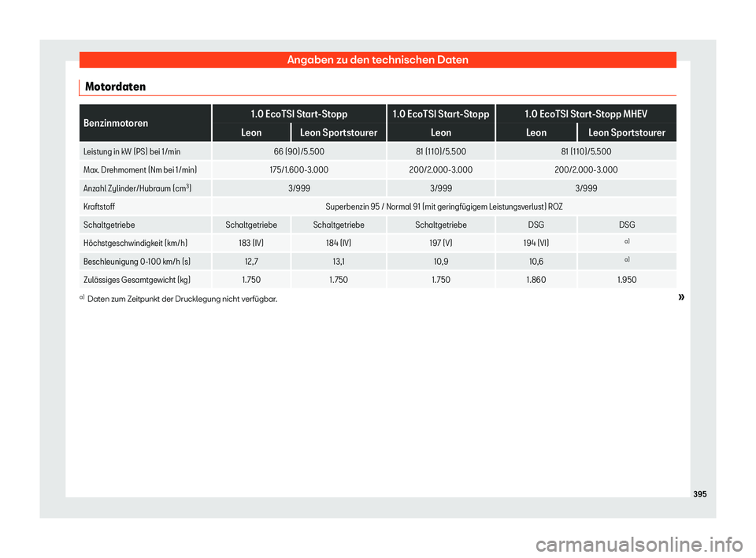The height and width of the screenshot is (558, 756).
Task: Select the '175/1.600-3.000' torque value
Action: pyautogui.click(x=299, y=170)
